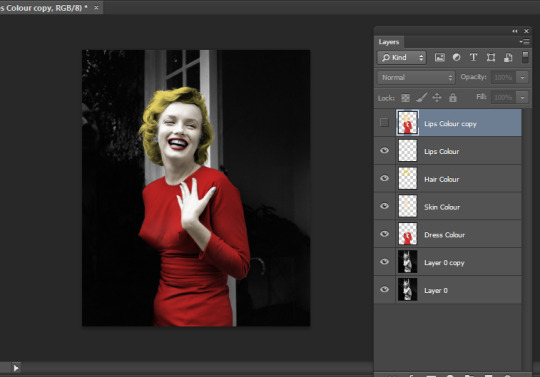Close the Colour copy document tab
The height and width of the screenshot is (377, 540).
pos(96,7)
